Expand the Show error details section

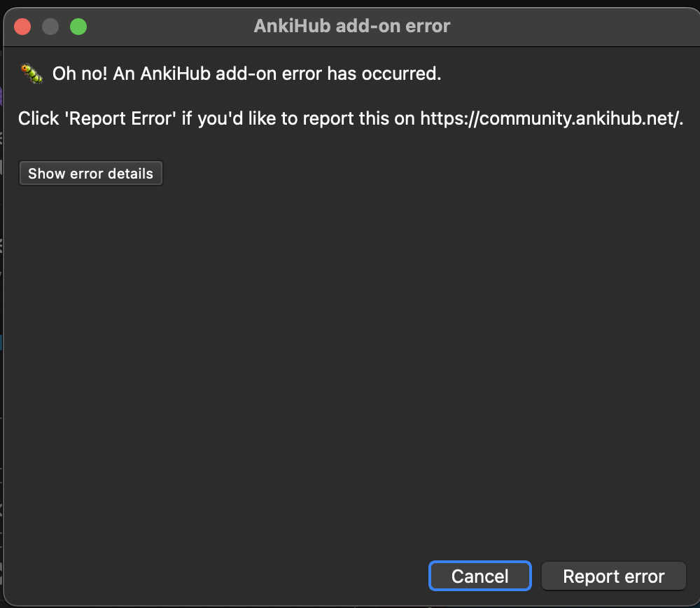tap(90, 174)
